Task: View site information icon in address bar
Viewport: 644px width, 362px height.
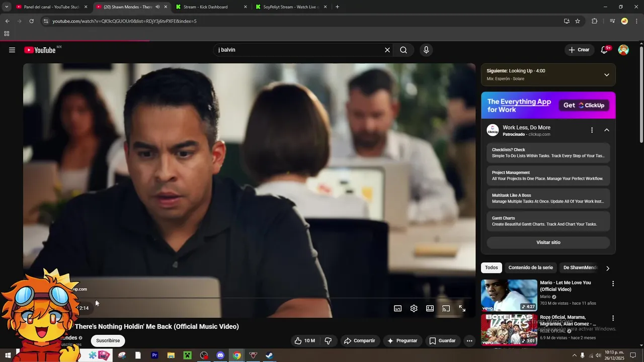Action: pyautogui.click(x=45, y=21)
